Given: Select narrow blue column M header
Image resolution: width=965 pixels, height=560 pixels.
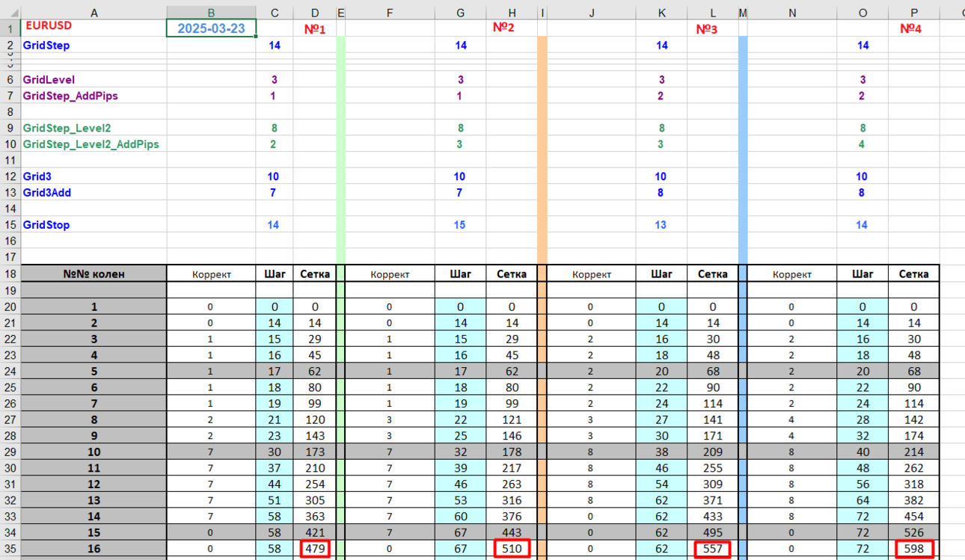Looking at the screenshot, I should click(x=743, y=13).
